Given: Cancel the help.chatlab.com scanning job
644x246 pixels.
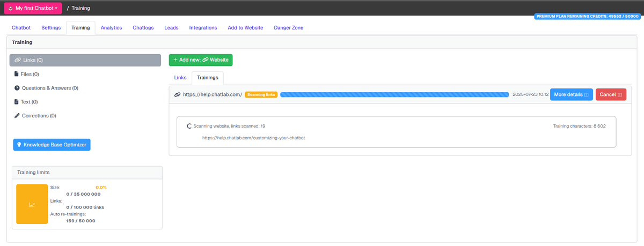Looking at the screenshot, I should [610, 95].
